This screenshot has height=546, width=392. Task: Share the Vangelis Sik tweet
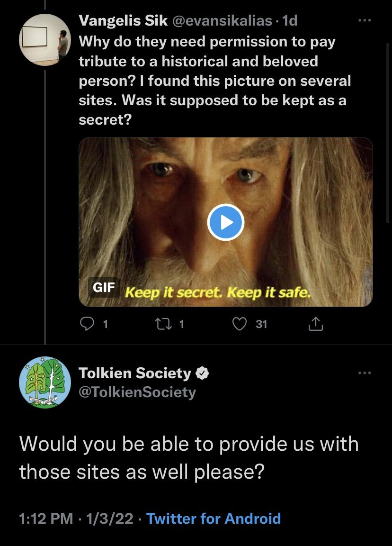[x=315, y=324]
